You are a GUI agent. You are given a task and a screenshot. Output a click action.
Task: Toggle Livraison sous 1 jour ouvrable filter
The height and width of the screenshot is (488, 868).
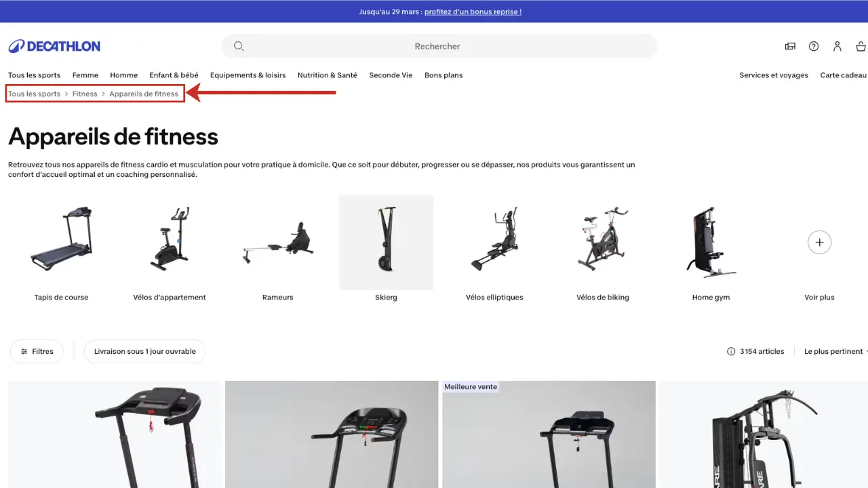click(x=145, y=351)
